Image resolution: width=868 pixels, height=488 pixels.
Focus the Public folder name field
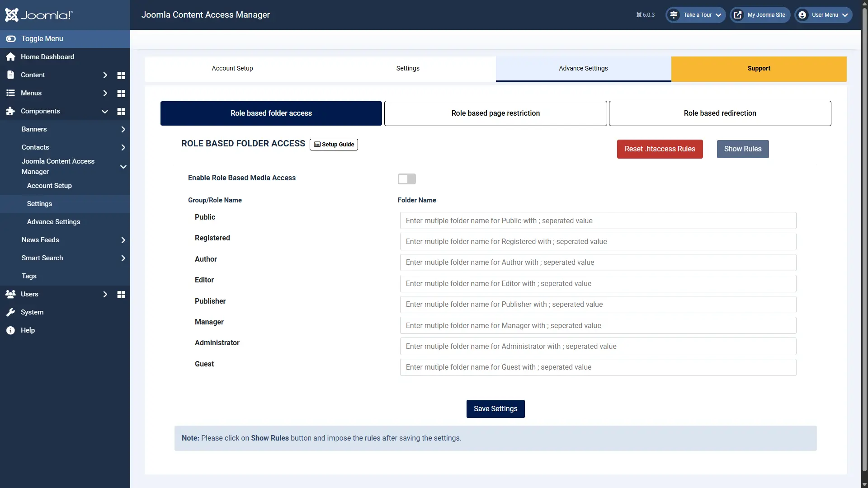coord(598,221)
